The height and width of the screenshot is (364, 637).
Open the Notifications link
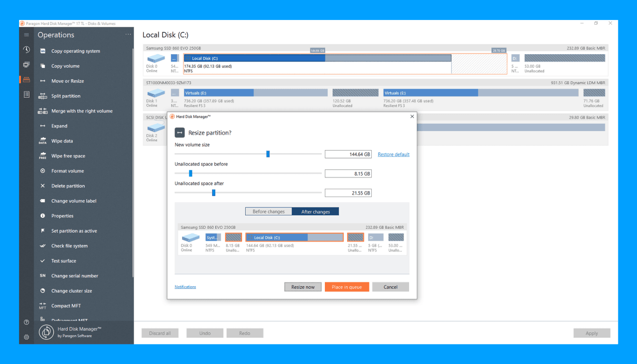pos(185,287)
